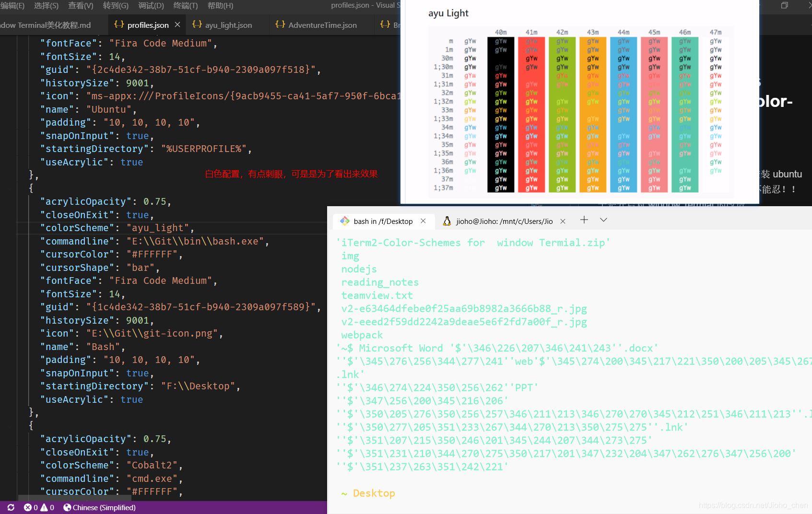Open errors count in status bar

pyautogui.click(x=31, y=507)
